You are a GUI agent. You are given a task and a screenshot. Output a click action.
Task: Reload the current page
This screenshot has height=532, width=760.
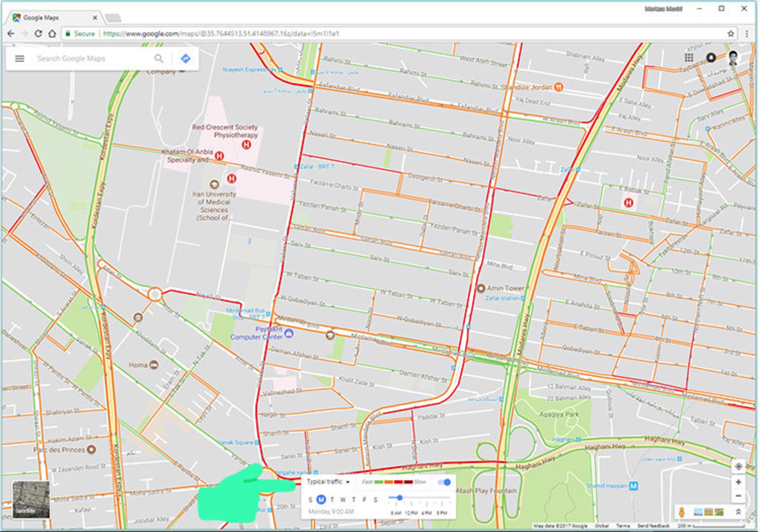tap(38, 34)
